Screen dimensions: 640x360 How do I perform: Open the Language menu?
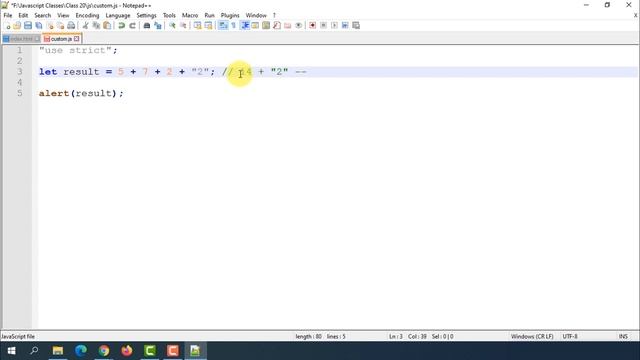click(118, 15)
